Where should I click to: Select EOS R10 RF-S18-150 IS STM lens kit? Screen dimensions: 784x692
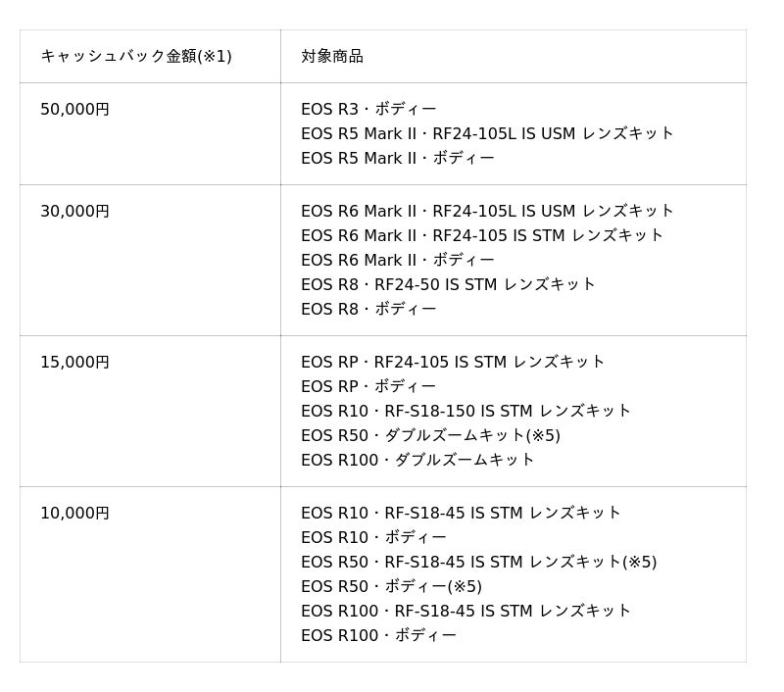(x=465, y=411)
